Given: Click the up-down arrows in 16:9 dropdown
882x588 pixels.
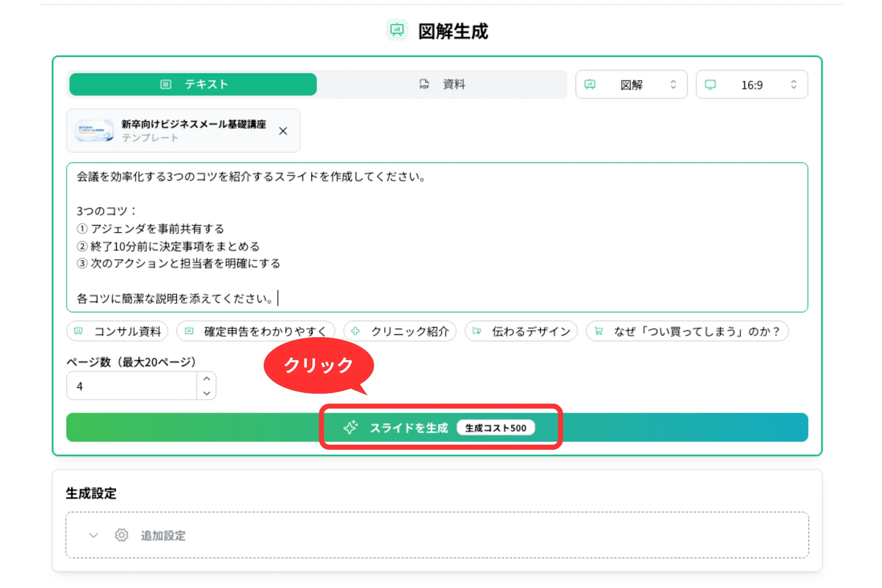Looking at the screenshot, I should [x=793, y=85].
